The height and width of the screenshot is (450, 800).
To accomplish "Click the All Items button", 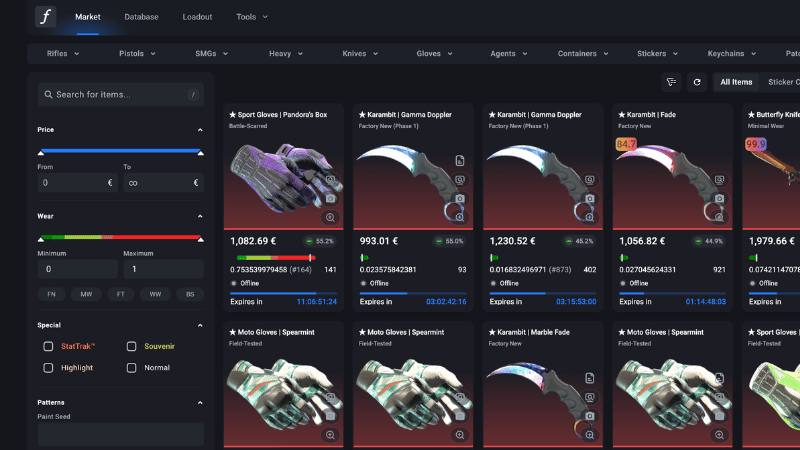I will [736, 82].
